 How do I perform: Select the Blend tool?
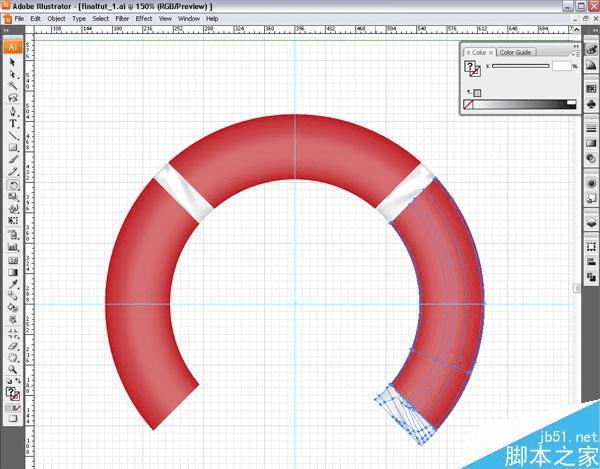click(x=13, y=296)
